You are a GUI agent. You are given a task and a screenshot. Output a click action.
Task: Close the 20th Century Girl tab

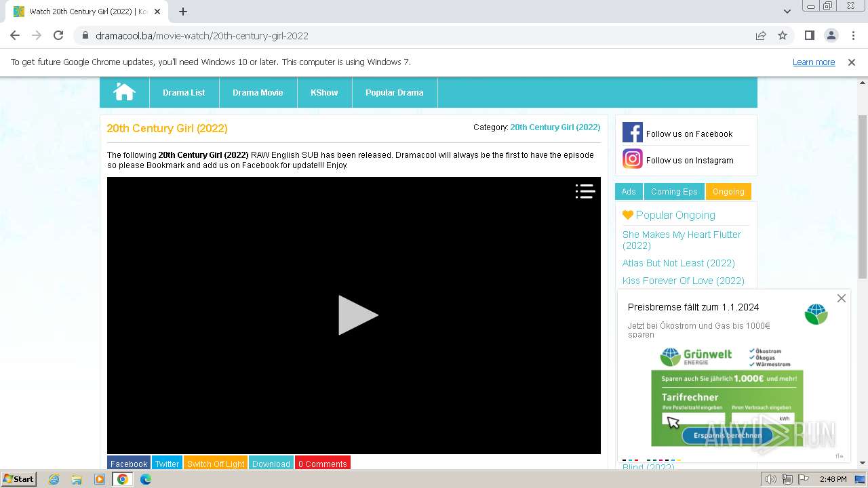click(157, 12)
